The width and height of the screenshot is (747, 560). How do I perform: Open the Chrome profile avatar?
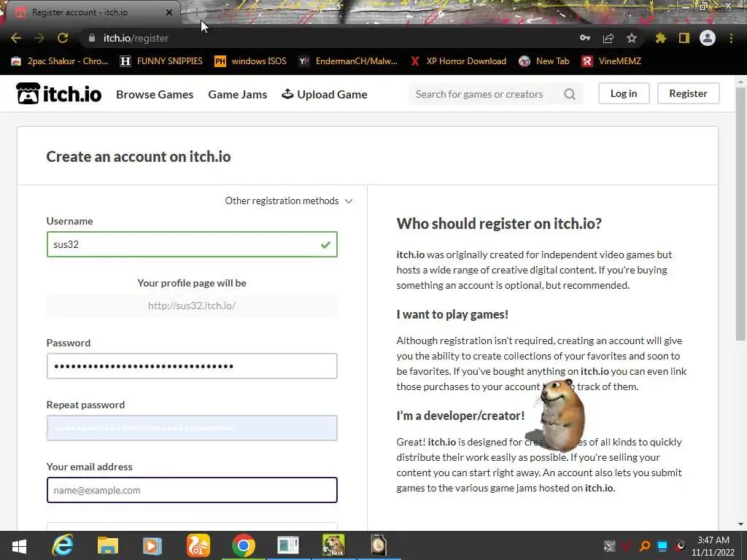point(708,38)
